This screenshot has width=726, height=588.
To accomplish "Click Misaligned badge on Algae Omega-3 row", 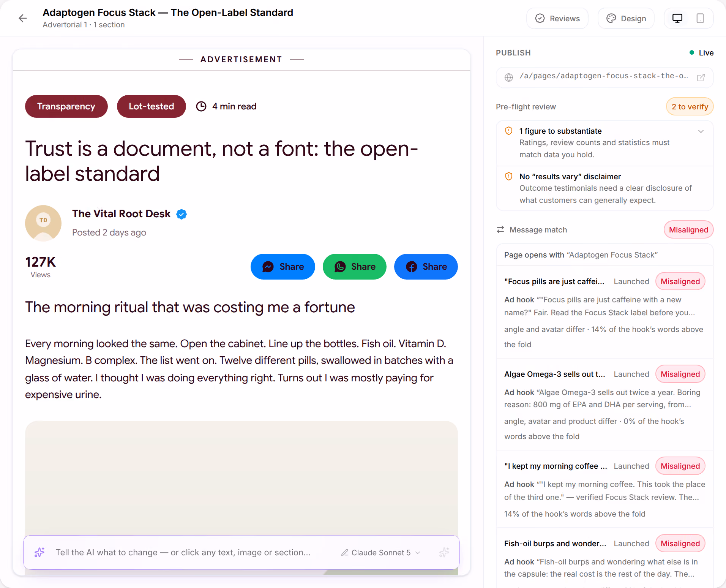I will click(680, 374).
